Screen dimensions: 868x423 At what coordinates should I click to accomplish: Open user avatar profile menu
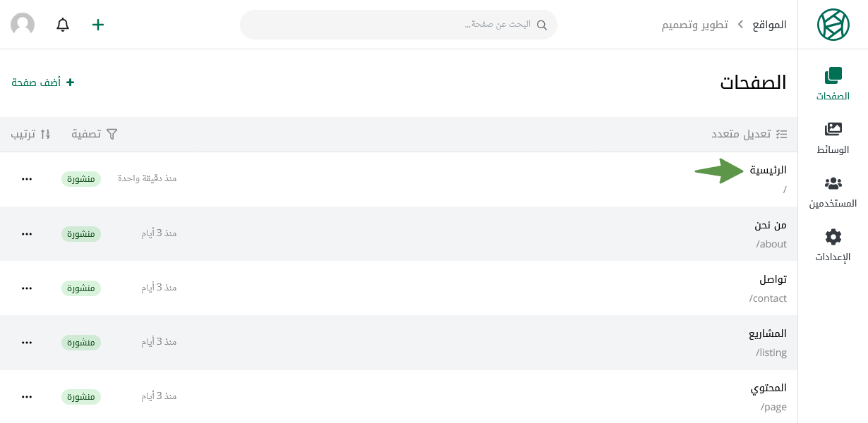(23, 25)
